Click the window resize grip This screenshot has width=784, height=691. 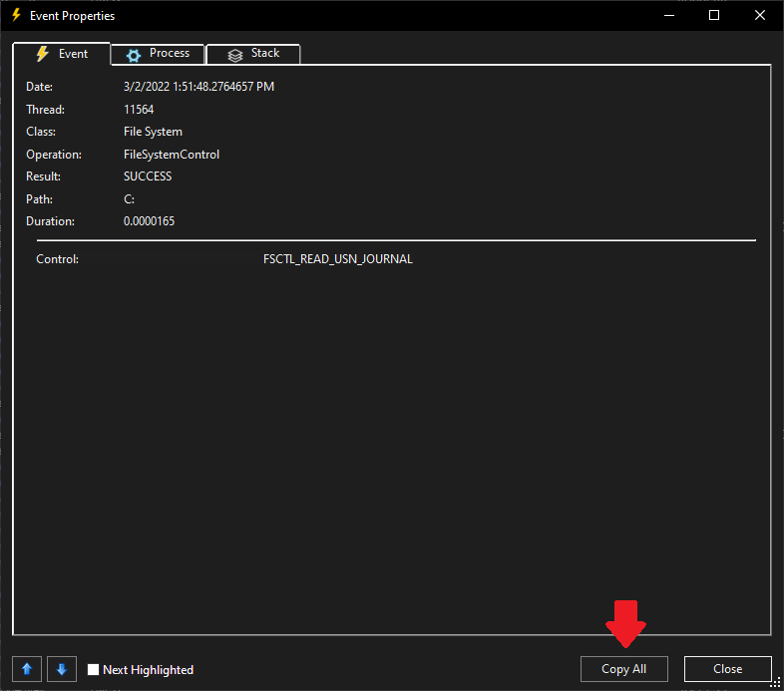pyautogui.click(x=775, y=682)
